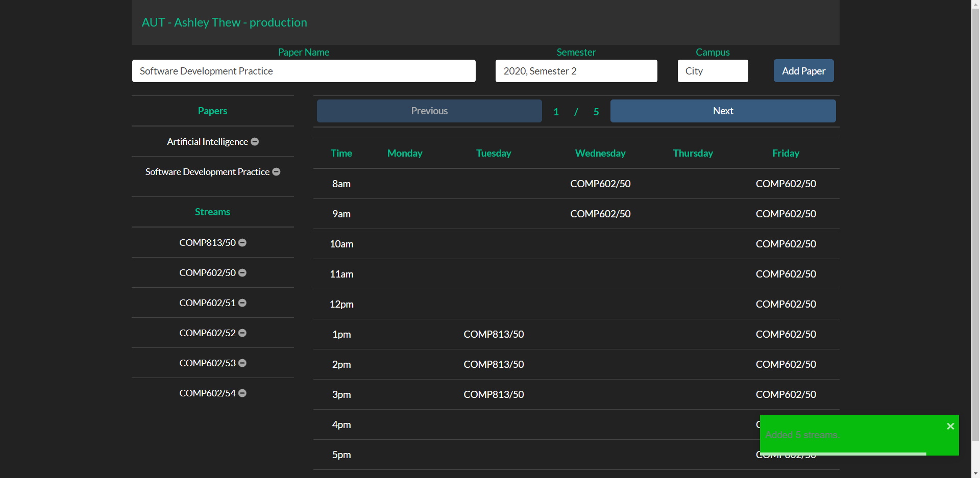The image size is (980, 478).
Task: Remove the COMP602/52 stream
Action: 242,333
